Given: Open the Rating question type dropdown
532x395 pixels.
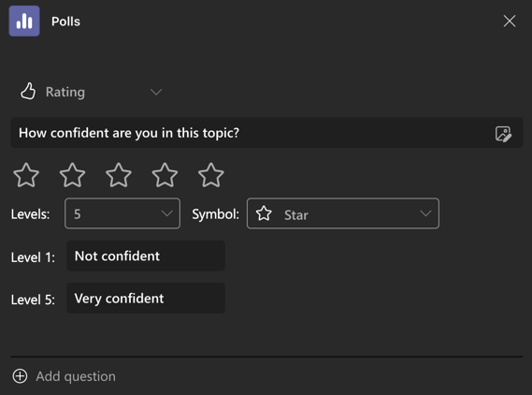Looking at the screenshot, I should [91, 92].
